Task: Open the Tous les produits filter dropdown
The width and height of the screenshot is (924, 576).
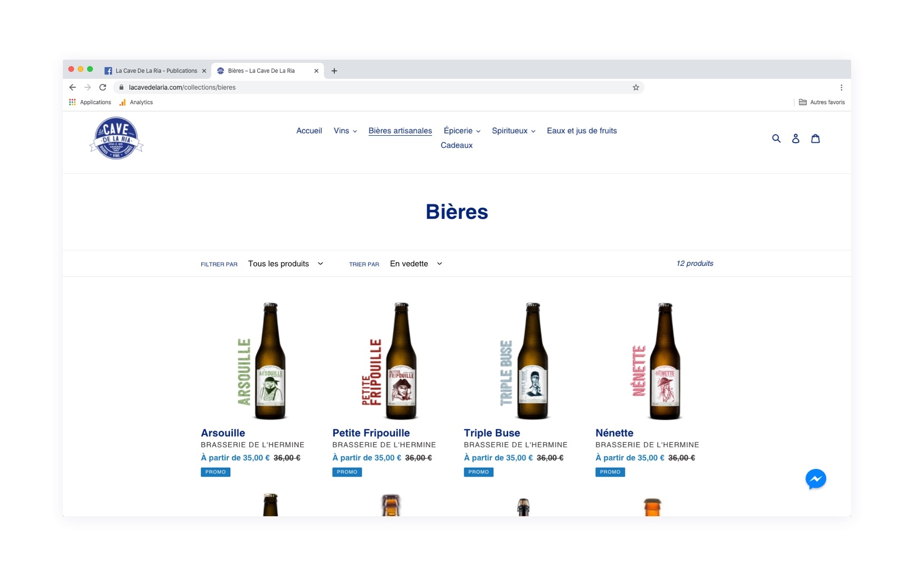Action: coord(286,264)
